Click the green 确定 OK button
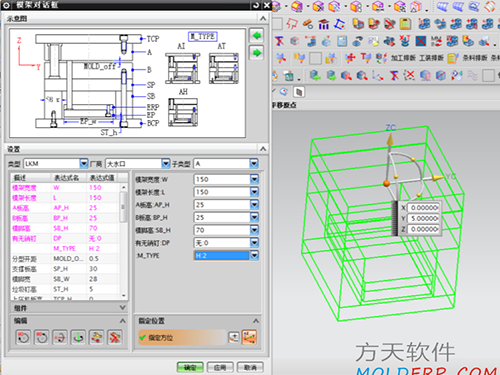The image size is (500, 375). click(190, 367)
